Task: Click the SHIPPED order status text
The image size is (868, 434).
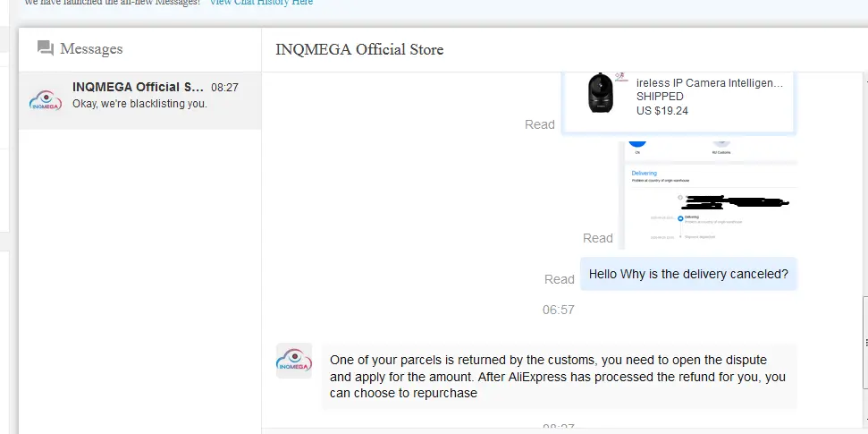Action: [x=660, y=97]
